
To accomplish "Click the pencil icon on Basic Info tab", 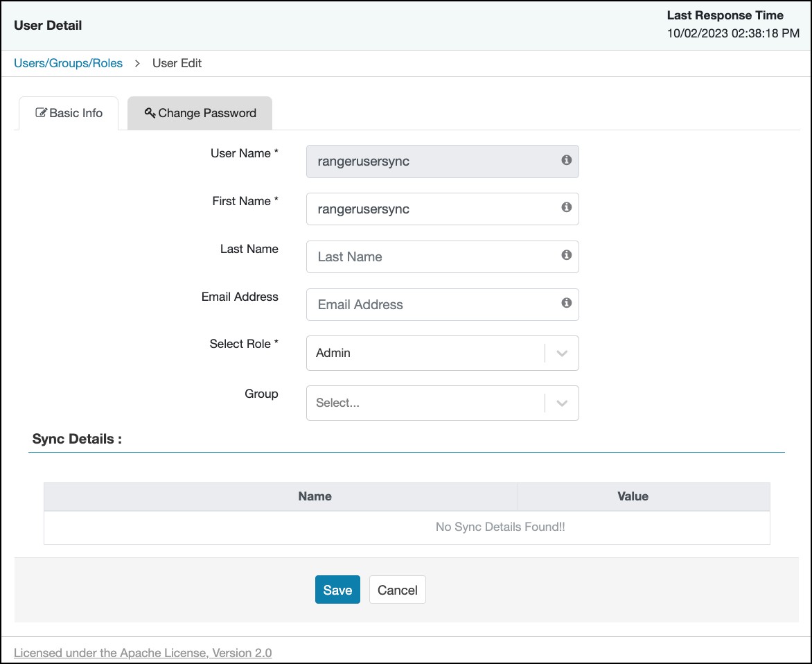I will pyautogui.click(x=41, y=113).
